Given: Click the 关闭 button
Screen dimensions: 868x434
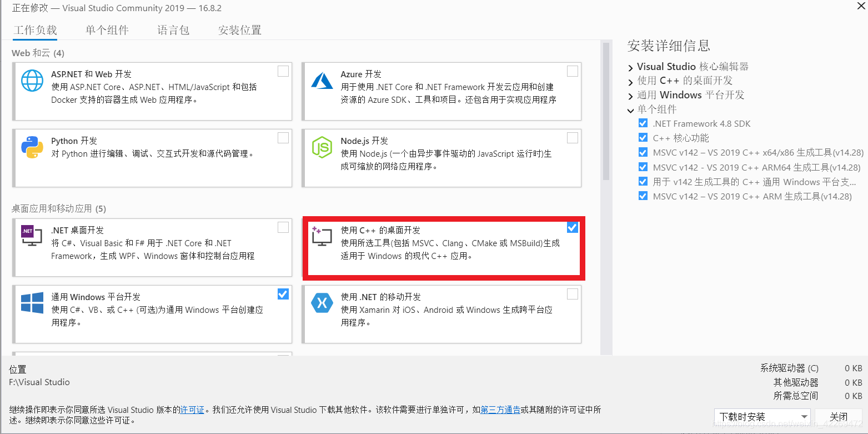Looking at the screenshot, I should (839, 417).
